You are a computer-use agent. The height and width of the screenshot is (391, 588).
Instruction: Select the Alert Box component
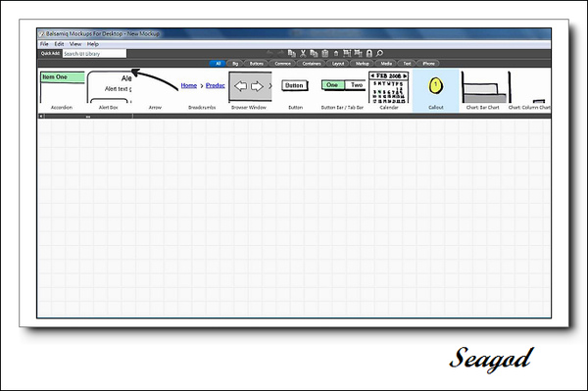[x=109, y=90]
